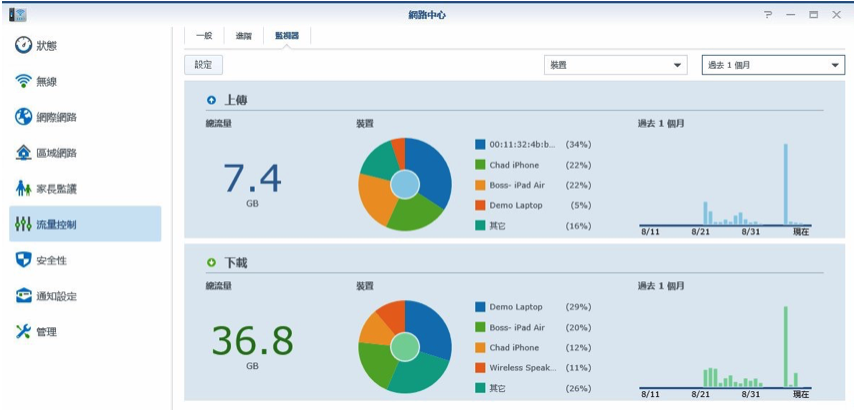854x414 pixels.
Task: Click the (26%) 其它 download percentage
Action: (578, 388)
